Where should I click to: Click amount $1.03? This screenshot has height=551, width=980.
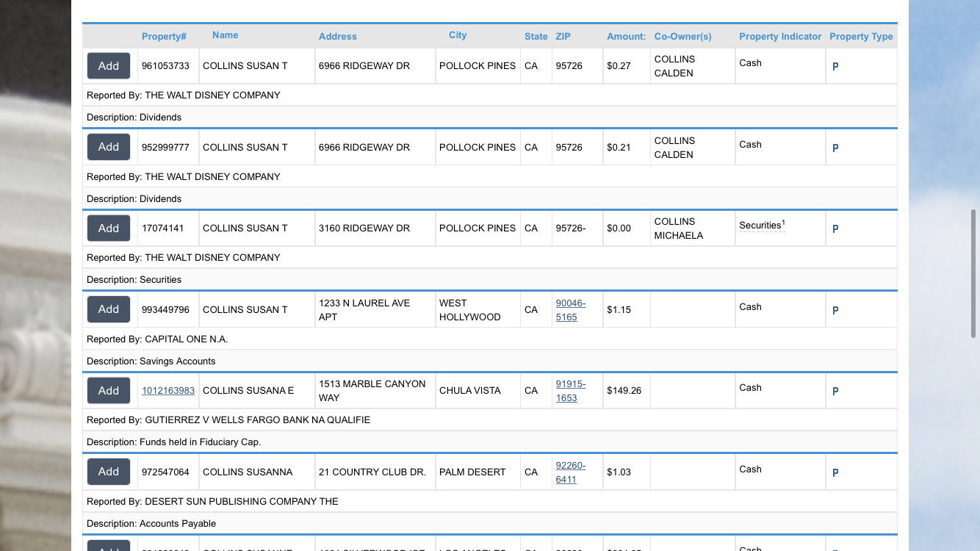(x=619, y=472)
